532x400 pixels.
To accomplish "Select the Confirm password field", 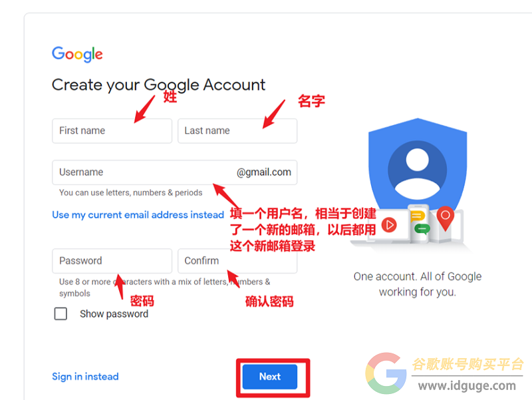I will pos(237,261).
